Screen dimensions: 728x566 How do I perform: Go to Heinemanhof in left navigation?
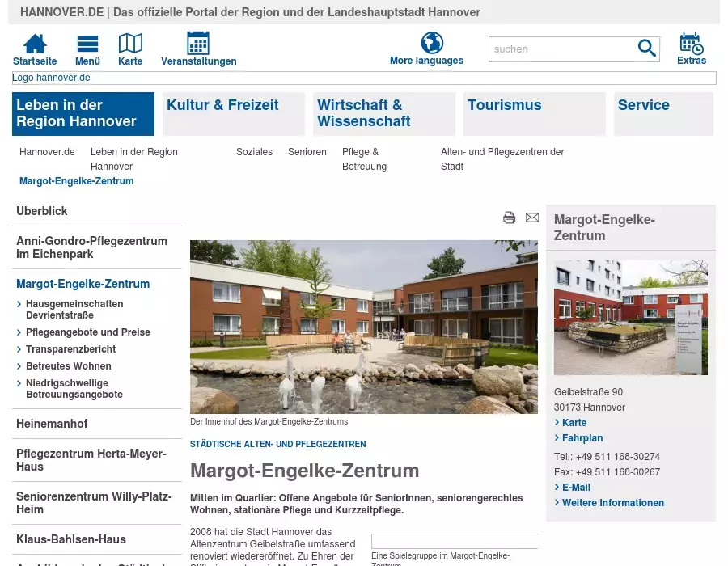[x=52, y=424]
